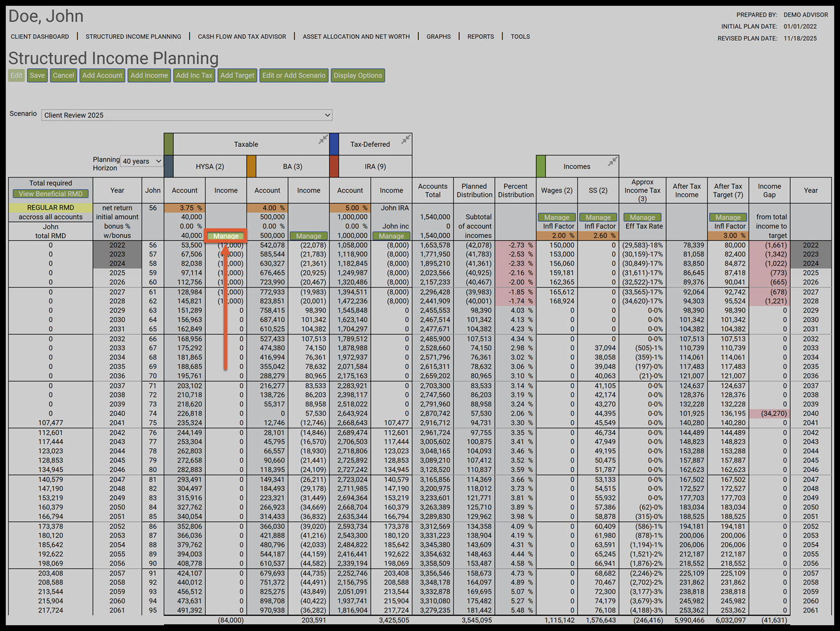Click the John IRA label
Screen dimensions: 840x631
tap(395, 208)
